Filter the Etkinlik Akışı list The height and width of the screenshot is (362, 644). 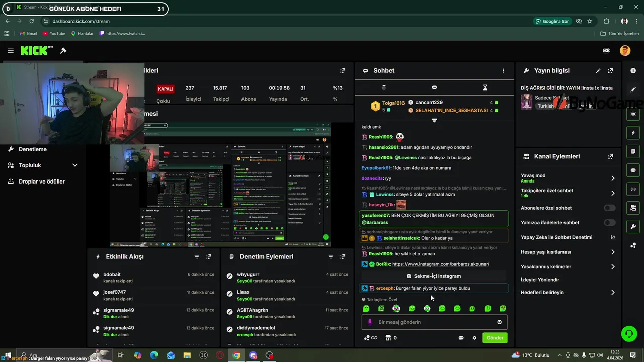click(x=197, y=257)
